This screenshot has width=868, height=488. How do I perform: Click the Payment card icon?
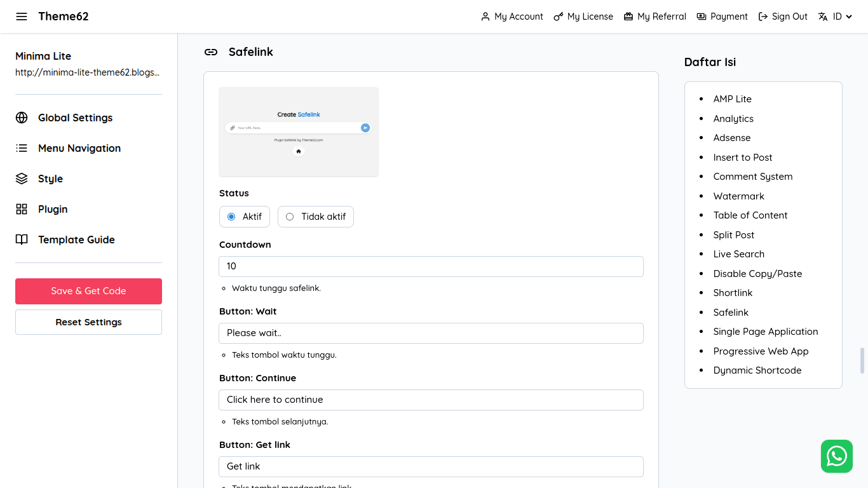(x=702, y=17)
